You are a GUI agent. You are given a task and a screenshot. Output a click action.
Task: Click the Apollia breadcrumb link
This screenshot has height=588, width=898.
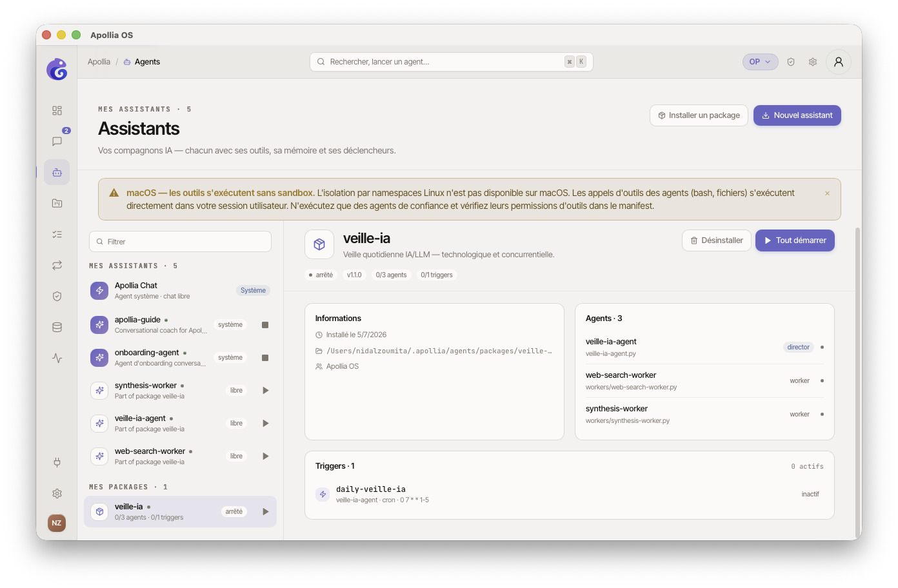point(99,62)
